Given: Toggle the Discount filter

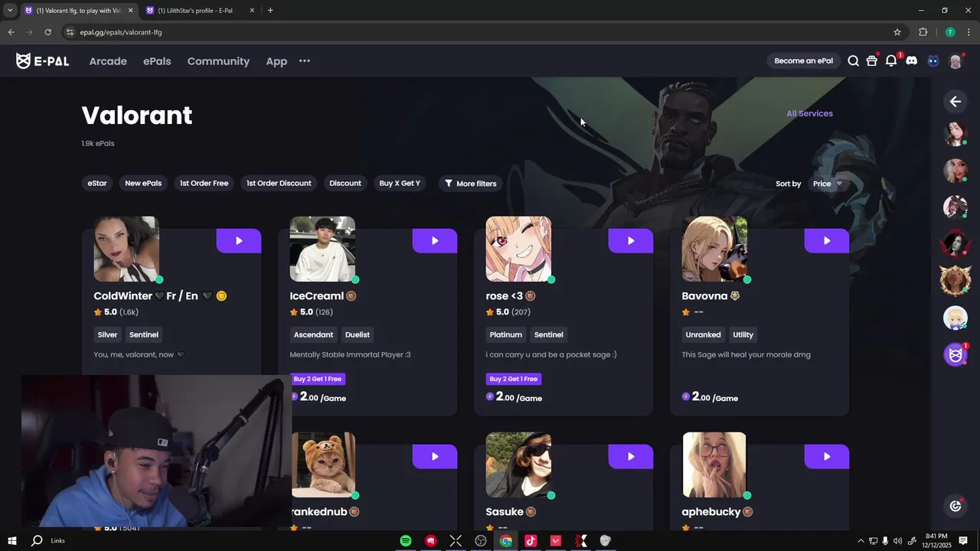Looking at the screenshot, I should [x=345, y=184].
